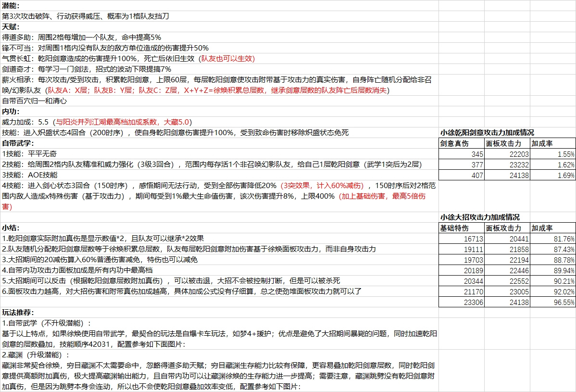Select the 基础特伤 column header
Image resolution: width=576 pixels, height=392 pixels.
(x=462, y=228)
